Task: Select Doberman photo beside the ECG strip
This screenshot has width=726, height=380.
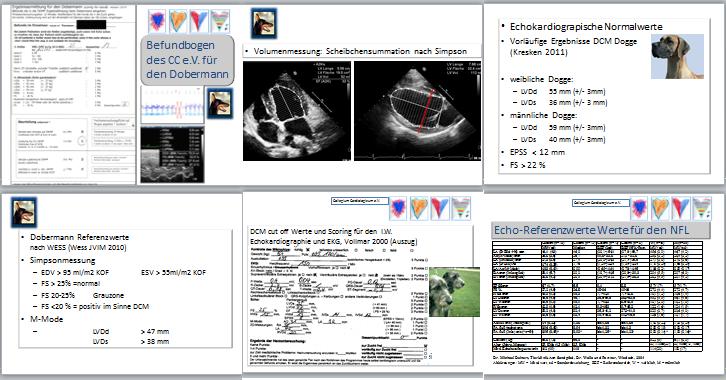Action: point(219,103)
